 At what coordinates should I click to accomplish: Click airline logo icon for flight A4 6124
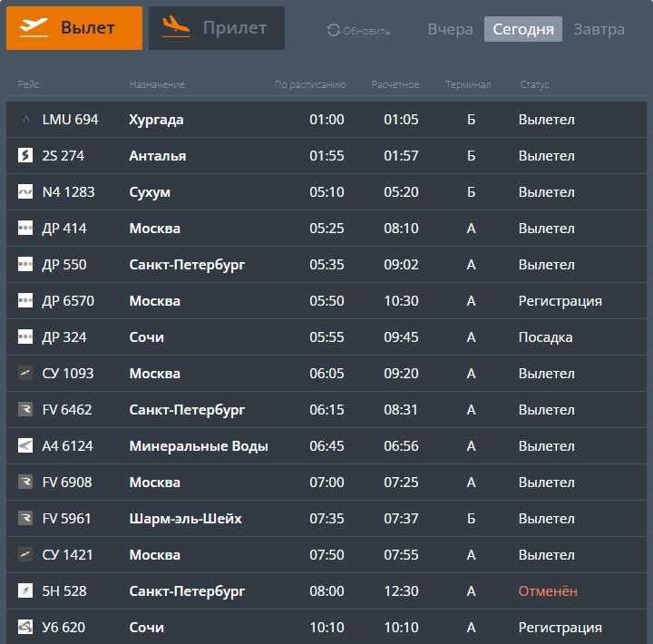[x=25, y=445]
